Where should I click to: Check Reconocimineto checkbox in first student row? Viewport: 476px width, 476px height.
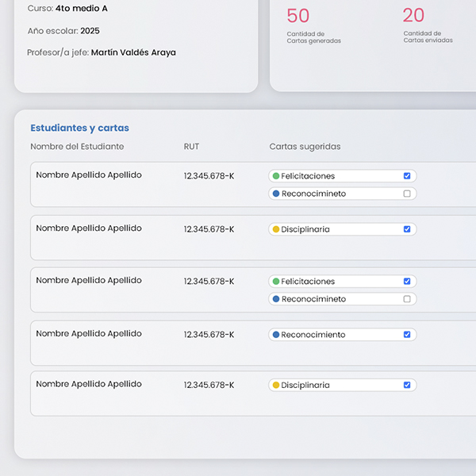(407, 194)
